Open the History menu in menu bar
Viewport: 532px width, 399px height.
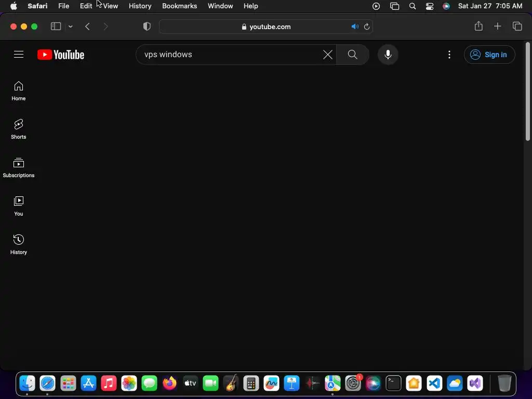click(140, 6)
